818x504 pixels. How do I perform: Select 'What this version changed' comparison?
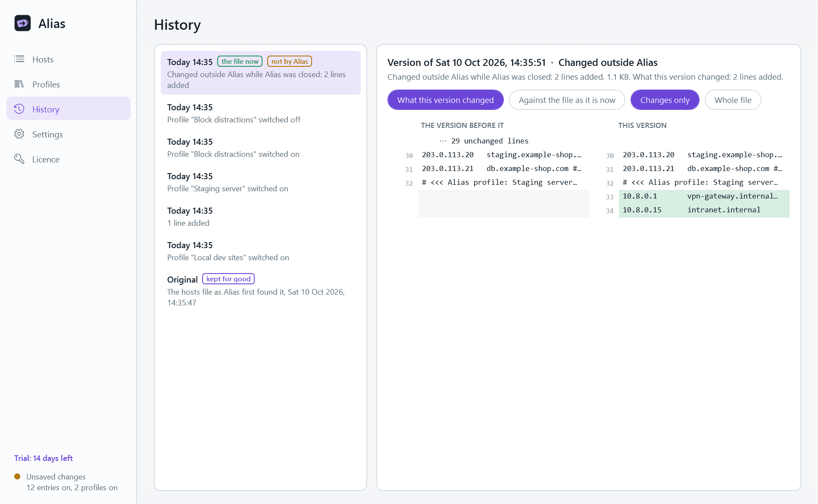pyautogui.click(x=446, y=100)
